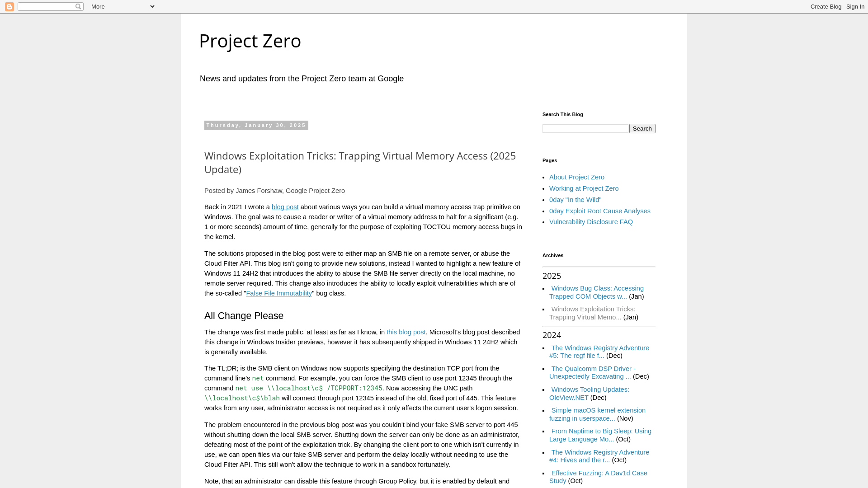Click the search icon in navigation bar
The image size is (868, 488).
[78, 7]
